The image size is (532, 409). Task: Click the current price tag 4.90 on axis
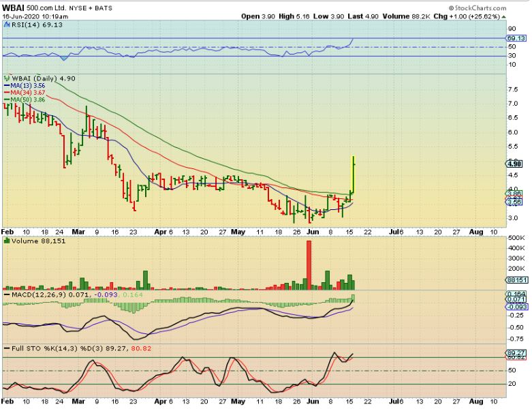click(515, 164)
